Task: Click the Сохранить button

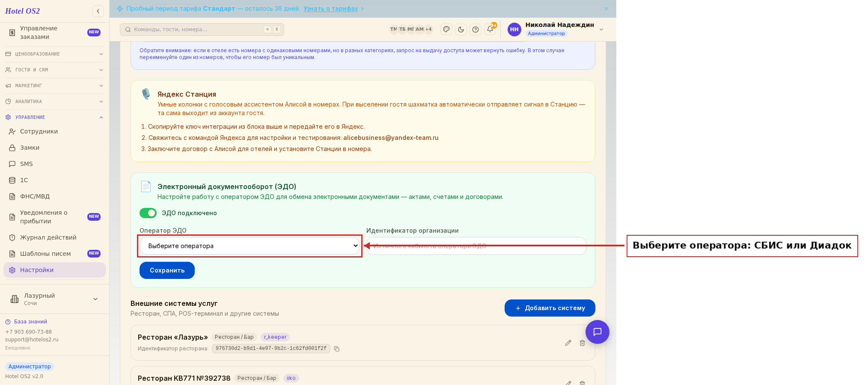Action: pyautogui.click(x=167, y=270)
